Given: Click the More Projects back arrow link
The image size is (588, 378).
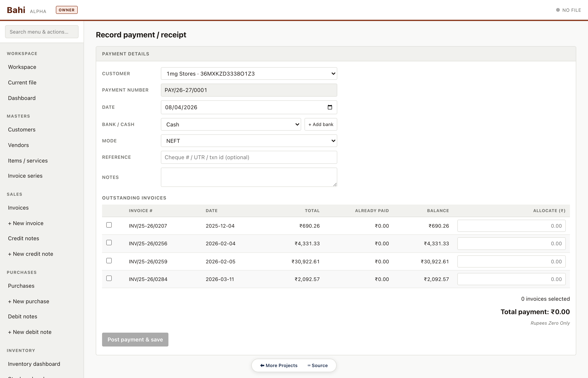Looking at the screenshot, I should pos(278,365).
